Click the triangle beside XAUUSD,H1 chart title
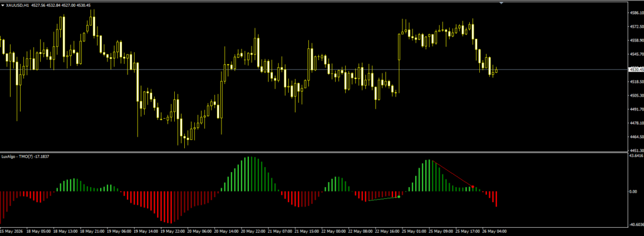The width and height of the screenshot is (644, 236). (x=3, y=5)
